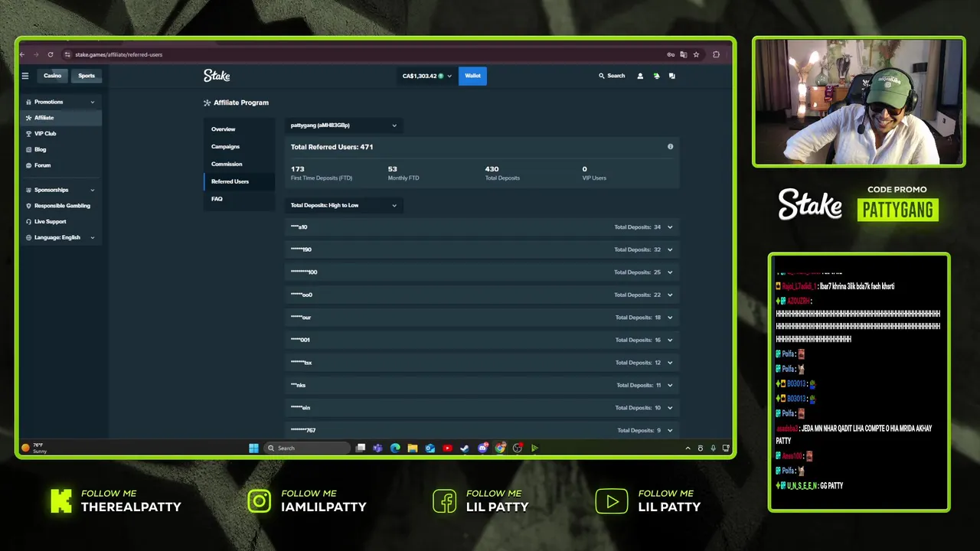The image size is (980, 551).
Task: Click the 53 Monthly FTD stat
Action: click(403, 173)
